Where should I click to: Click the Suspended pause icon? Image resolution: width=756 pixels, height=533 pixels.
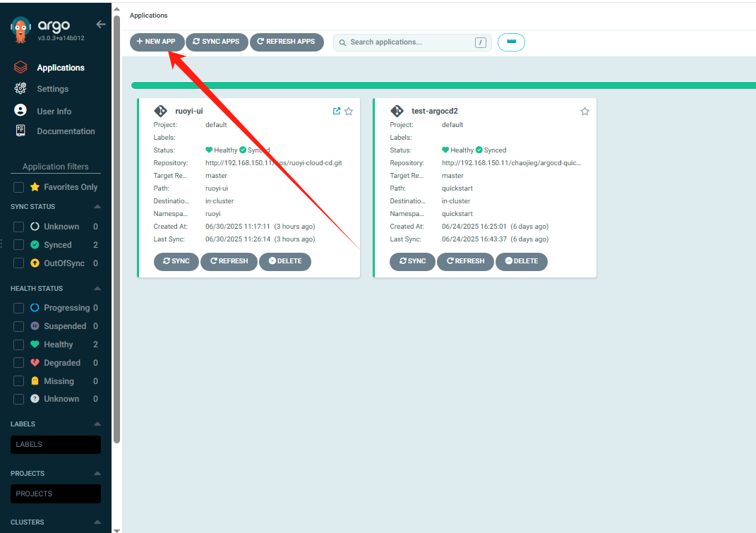[35, 325]
